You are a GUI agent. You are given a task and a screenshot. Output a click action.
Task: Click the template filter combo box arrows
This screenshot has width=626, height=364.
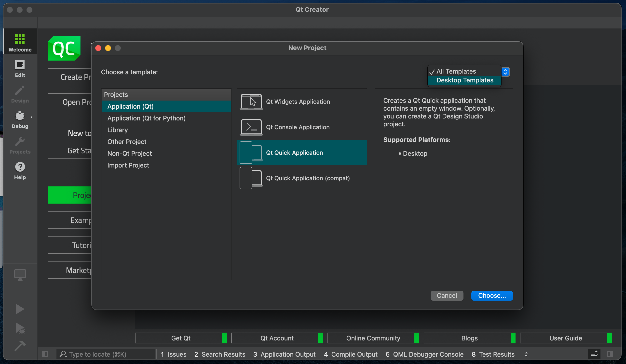(505, 72)
